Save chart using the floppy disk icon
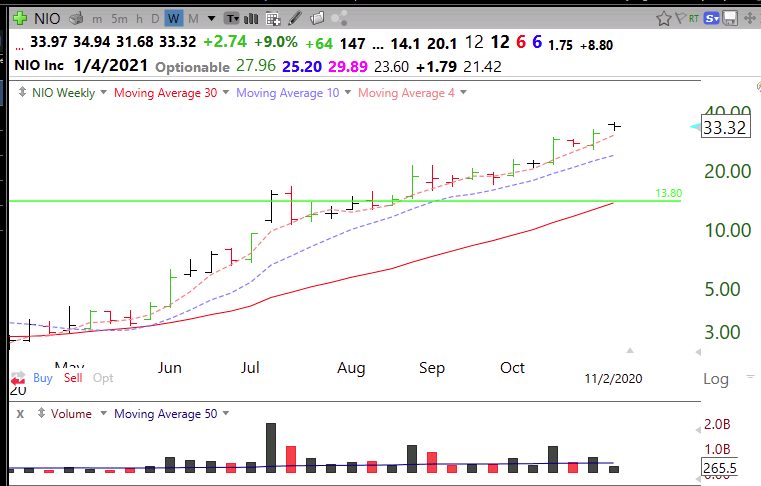Screen dimensions: 761x486 (730, 19)
